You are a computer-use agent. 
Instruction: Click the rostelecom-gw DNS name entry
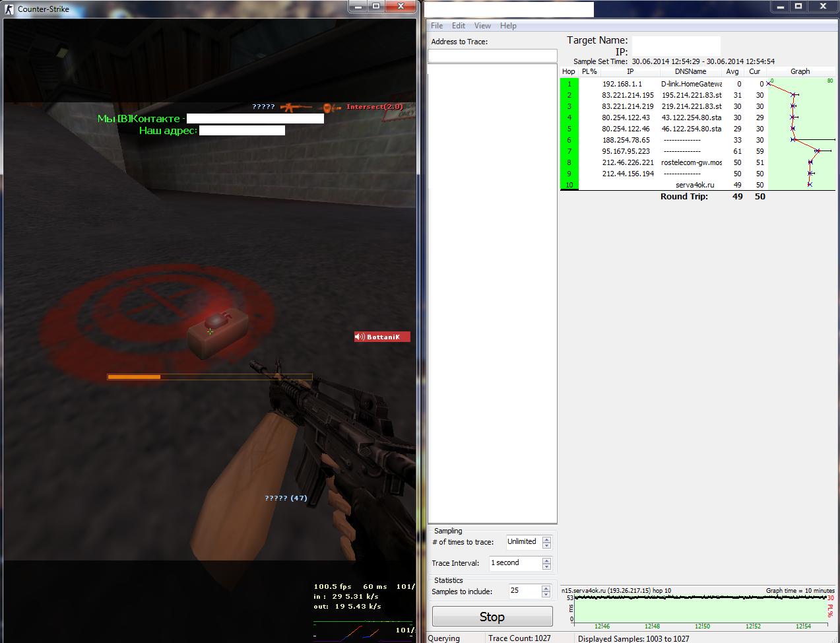(692, 162)
